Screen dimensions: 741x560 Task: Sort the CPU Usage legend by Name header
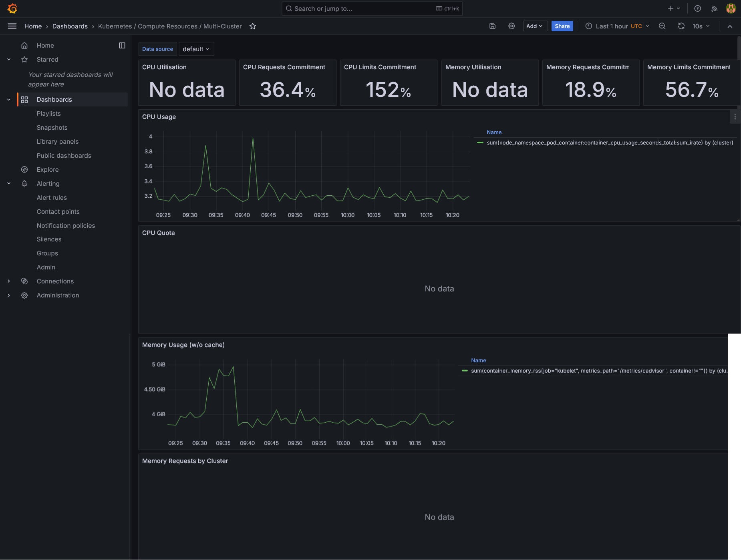click(494, 132)
